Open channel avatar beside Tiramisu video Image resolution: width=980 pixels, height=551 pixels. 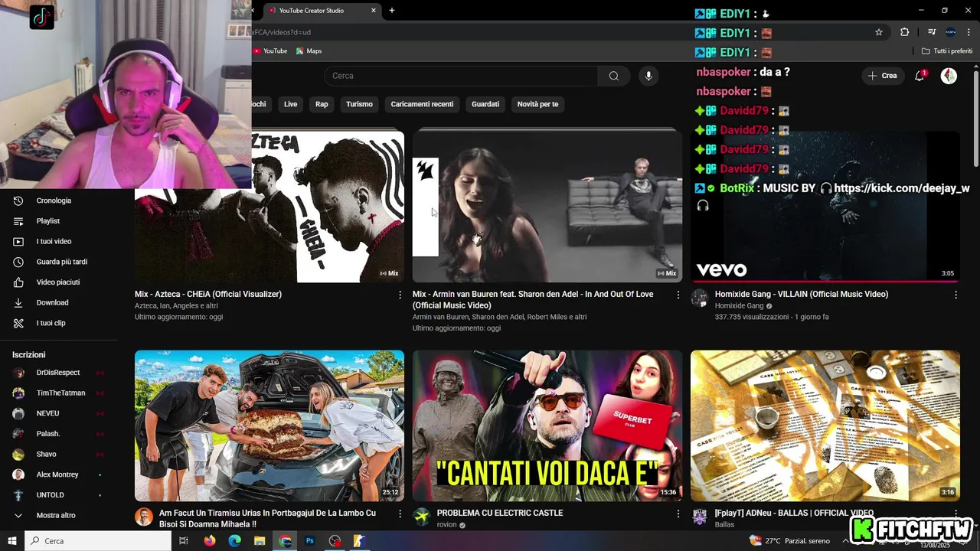tap(144, 517)
